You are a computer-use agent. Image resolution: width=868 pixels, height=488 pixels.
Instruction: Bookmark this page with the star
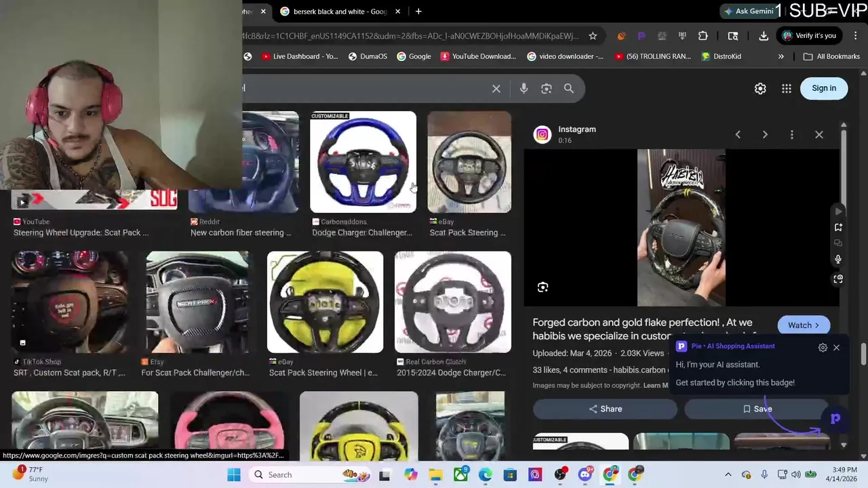[x=593, y=36]
